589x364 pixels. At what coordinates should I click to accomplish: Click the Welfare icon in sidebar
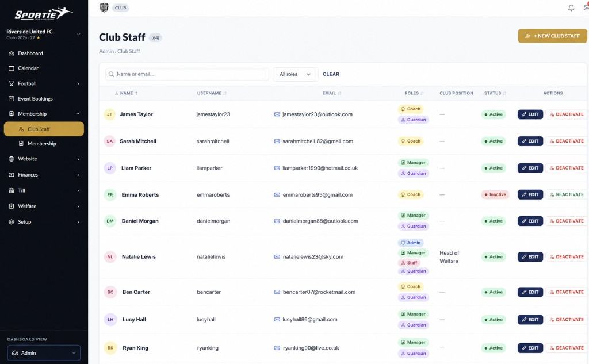tap(12, 206)
